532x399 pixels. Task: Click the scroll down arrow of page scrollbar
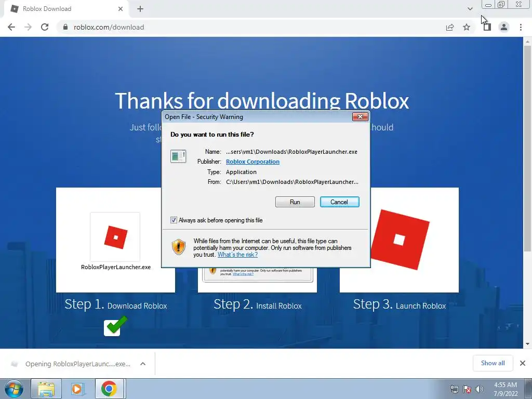pos(527,344)
